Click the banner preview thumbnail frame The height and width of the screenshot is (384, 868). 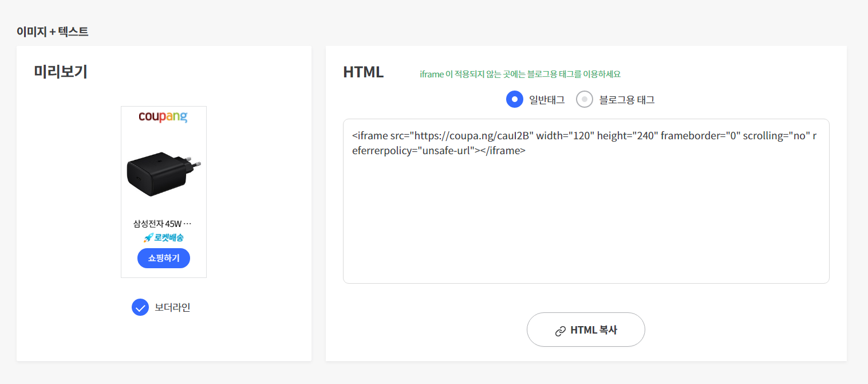[x=163, y=192]
